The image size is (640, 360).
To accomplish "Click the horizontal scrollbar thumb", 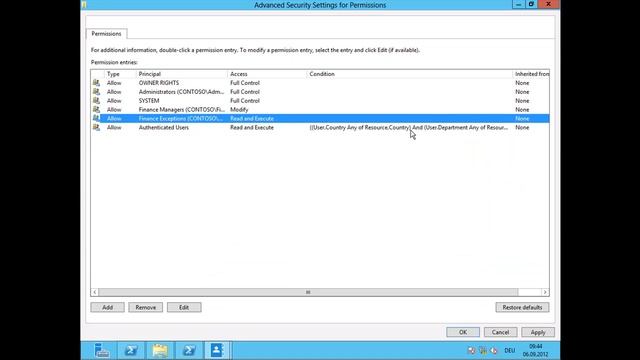I will click(x=308, y=292).
